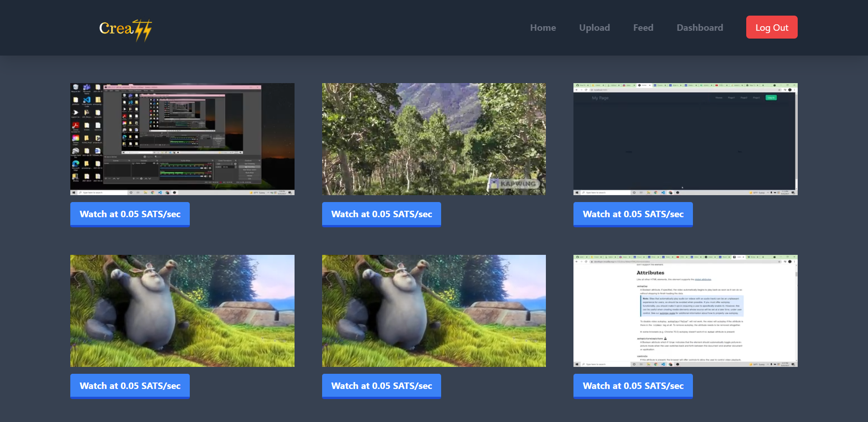Open the Upload page
The width and height of the screenshot is (868, 422).
click(595, 28)
